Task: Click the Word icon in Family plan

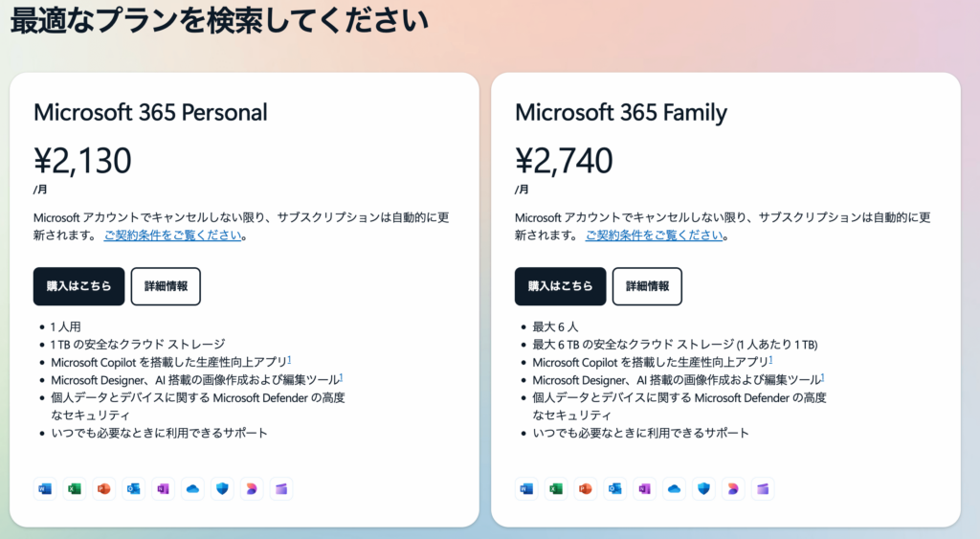Action: [526, 489]
